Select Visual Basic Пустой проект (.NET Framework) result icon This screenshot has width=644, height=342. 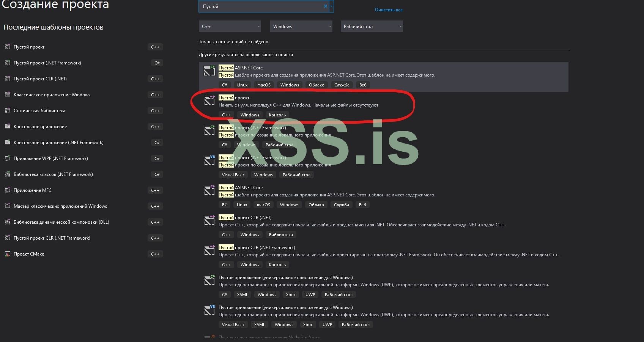tap(209, 160)
